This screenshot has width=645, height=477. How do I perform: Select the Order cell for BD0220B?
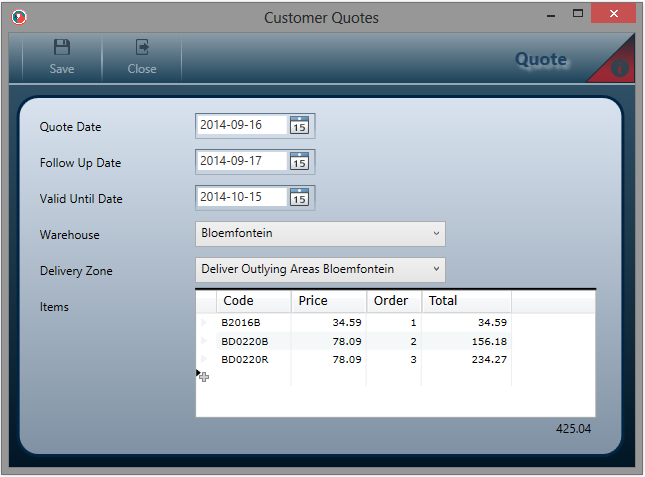393,341
